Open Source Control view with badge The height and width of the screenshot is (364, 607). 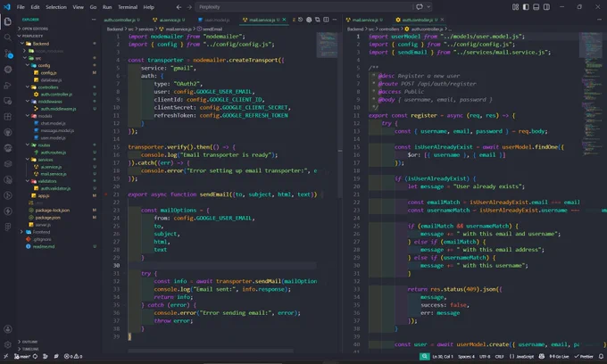coord(8,54)
